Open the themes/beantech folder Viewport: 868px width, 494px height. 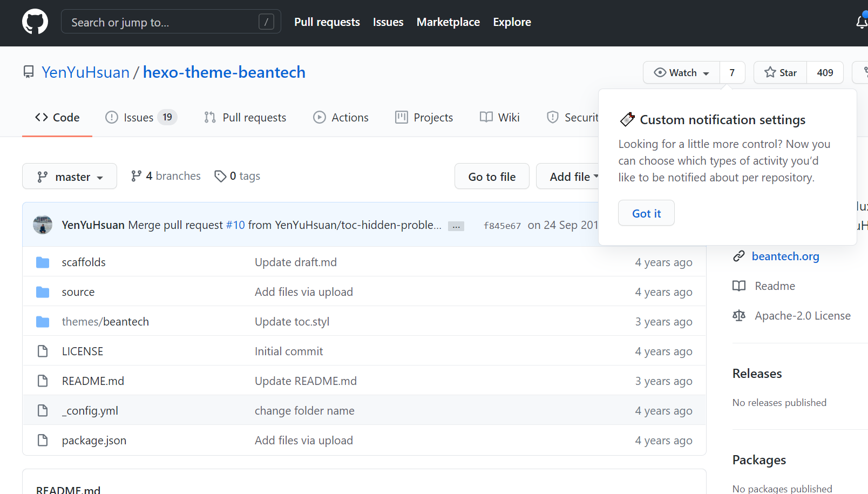pos(105,322)
